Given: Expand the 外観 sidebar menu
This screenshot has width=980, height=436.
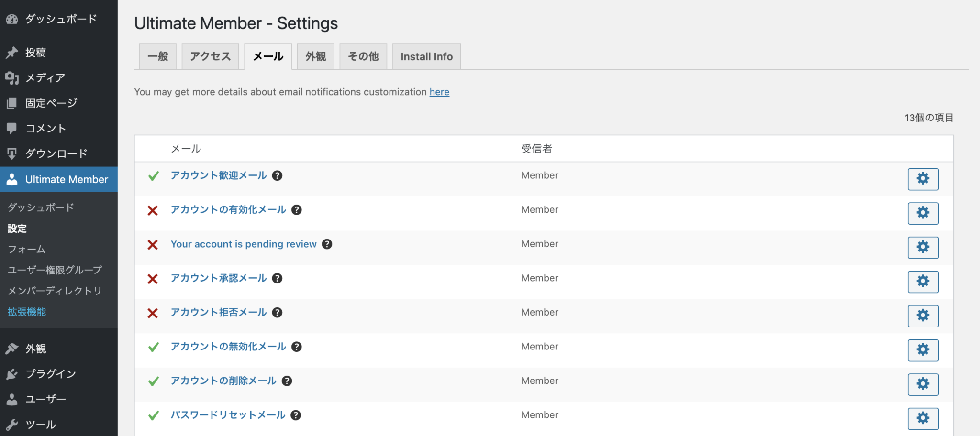Looking at the screenshot, I should coord(36,349).
